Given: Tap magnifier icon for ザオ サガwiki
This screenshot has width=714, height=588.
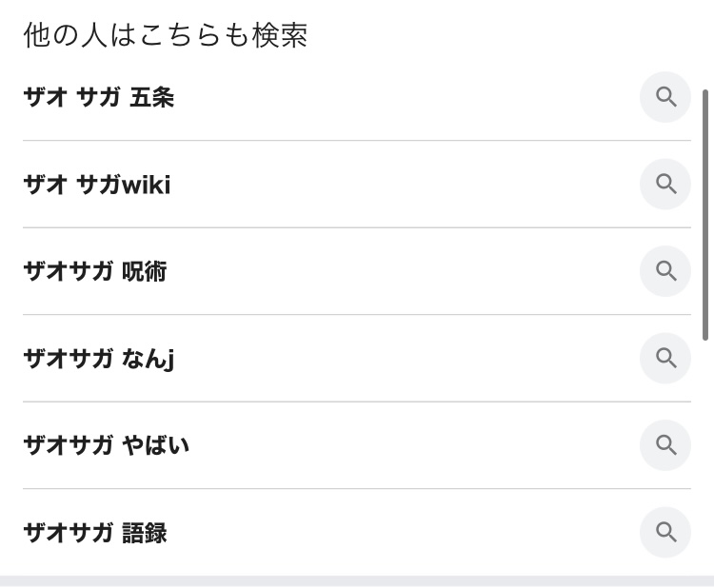Looking at the screenshot, I should click(x=665, y=184).
